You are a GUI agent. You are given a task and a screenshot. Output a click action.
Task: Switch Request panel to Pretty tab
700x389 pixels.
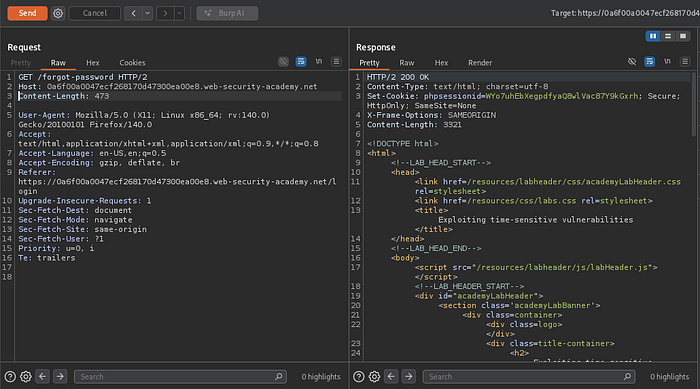[x=21, y=63]
